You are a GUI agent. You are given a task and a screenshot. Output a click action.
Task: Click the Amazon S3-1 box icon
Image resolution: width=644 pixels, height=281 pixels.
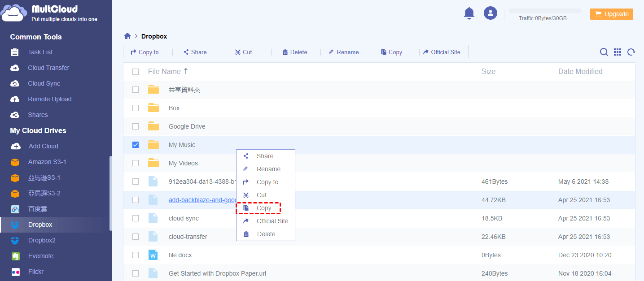15,162
